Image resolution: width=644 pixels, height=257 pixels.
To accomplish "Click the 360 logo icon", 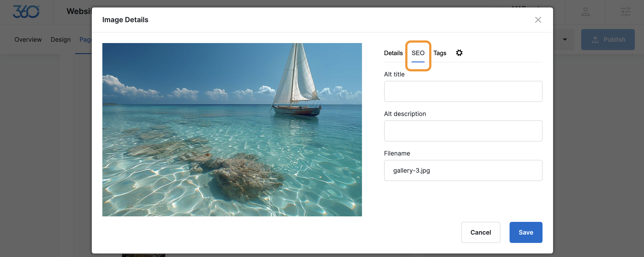I will tap(26, 12).
